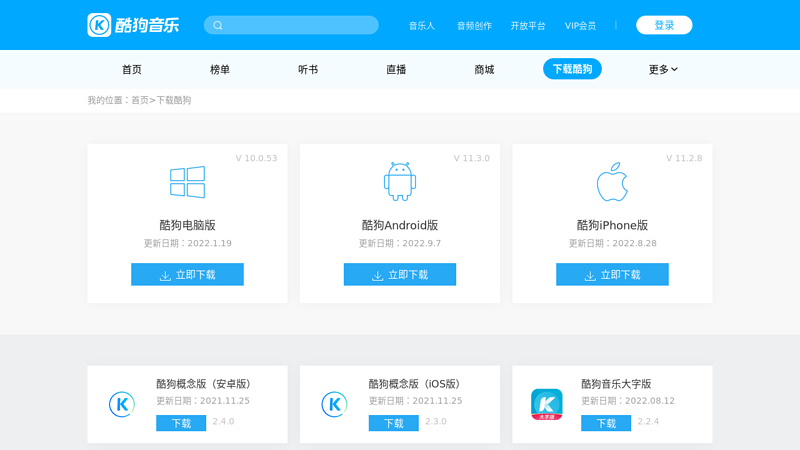The image size is (800, 450).
Task: Click the Apple logo icon
Action: click(612, 182)
